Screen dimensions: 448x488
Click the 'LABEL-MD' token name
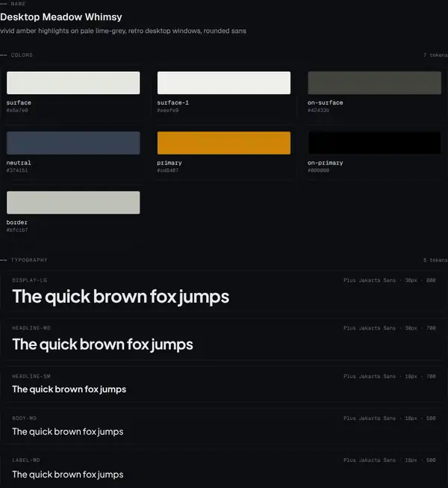coord(26,460)
